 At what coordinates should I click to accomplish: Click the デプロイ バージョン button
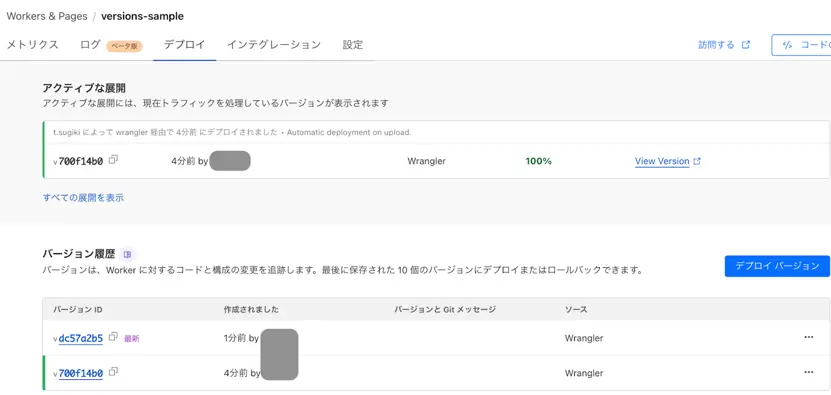tap(777, 266)
